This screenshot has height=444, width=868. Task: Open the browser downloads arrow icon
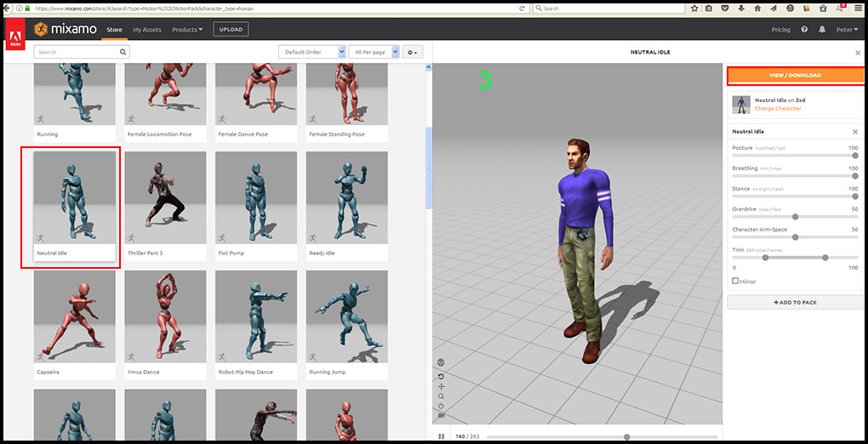click(742, 9)
